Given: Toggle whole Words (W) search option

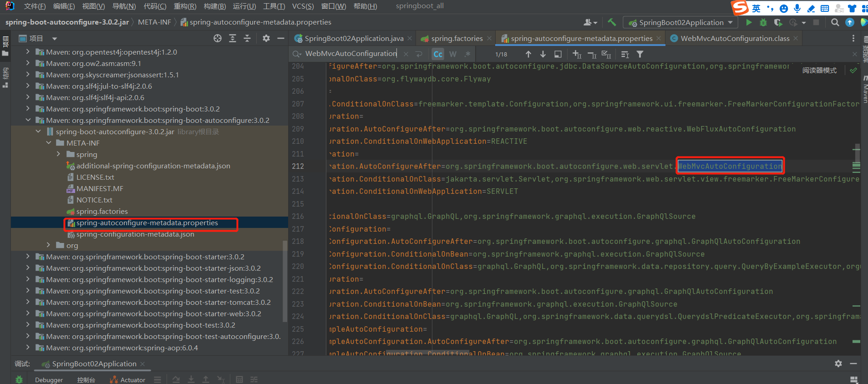Looking at the screenshot, I should coord(453,54).
